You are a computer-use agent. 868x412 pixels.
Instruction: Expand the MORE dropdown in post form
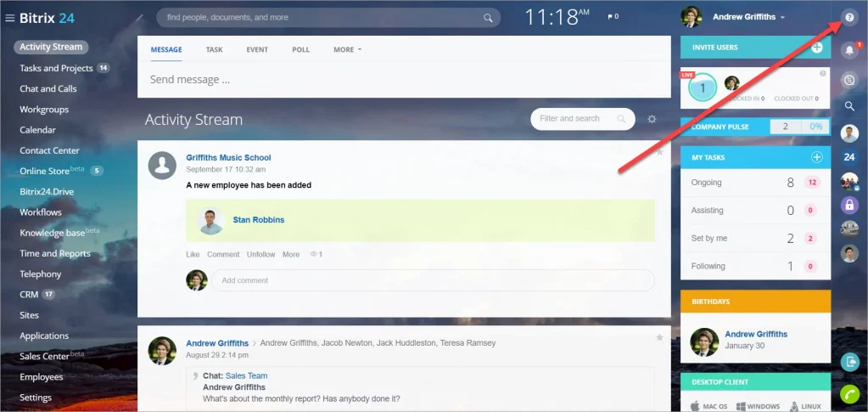[347, 49]
